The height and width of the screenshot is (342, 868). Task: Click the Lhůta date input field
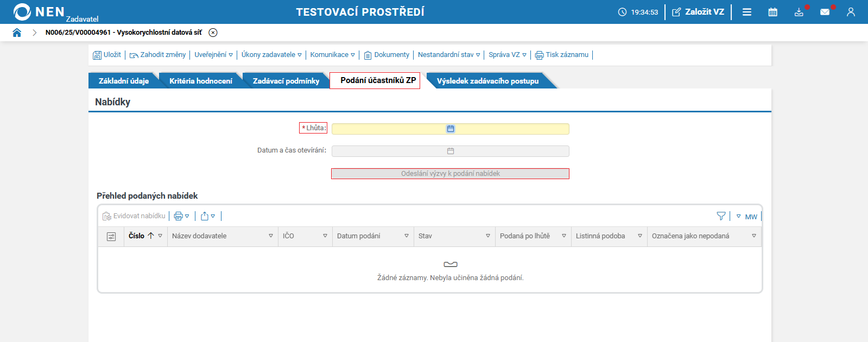coord(451,129)
